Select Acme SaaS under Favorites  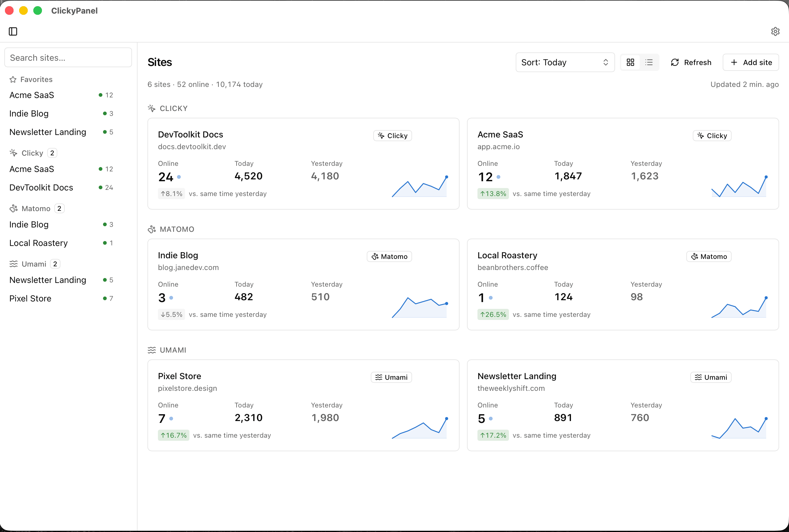(x=61, y=95)
